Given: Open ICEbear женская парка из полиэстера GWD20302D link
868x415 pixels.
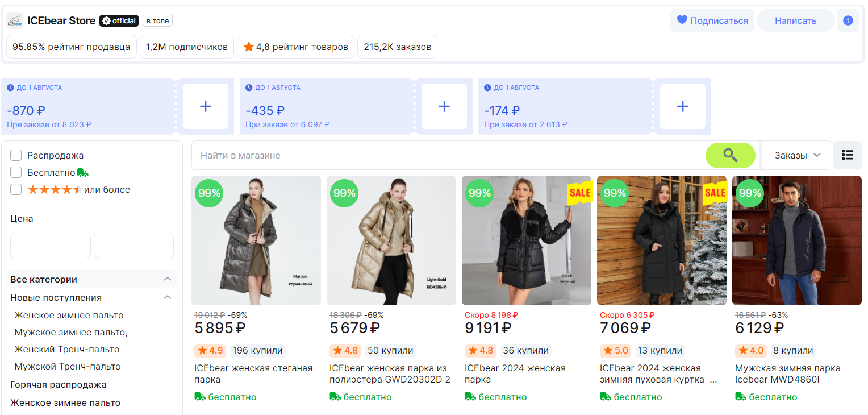Looking at the screenshot, I should (390, 374).
